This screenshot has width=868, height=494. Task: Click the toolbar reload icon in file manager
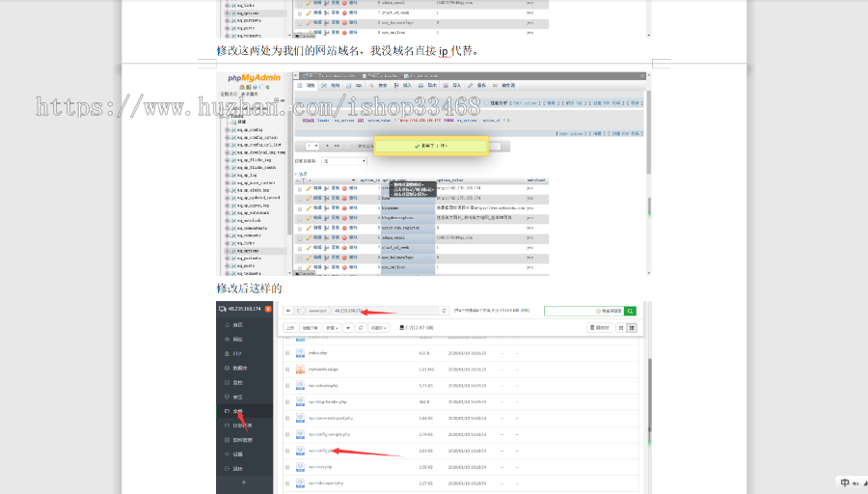tap(361, 328)
